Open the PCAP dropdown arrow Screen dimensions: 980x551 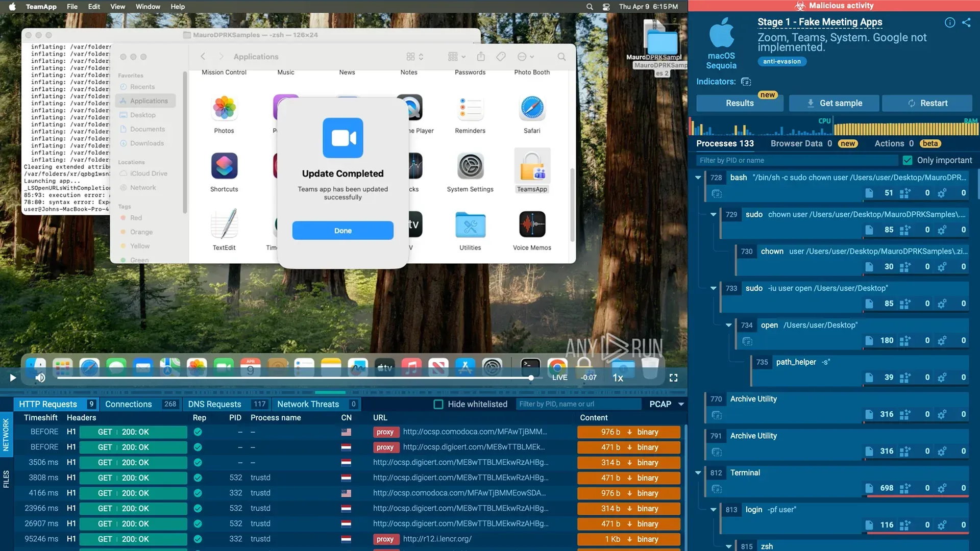[x=681, y=404]
